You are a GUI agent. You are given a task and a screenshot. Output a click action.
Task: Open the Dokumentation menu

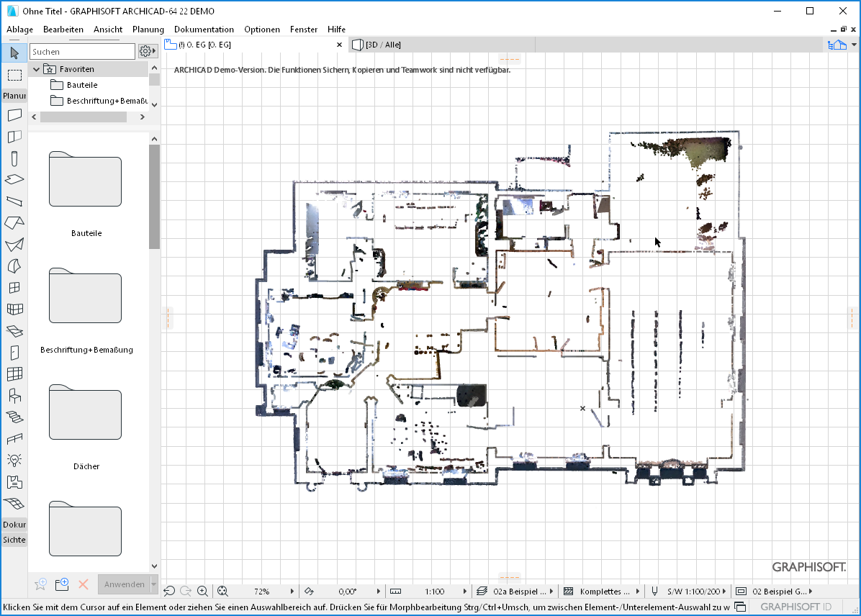(204, 29)
